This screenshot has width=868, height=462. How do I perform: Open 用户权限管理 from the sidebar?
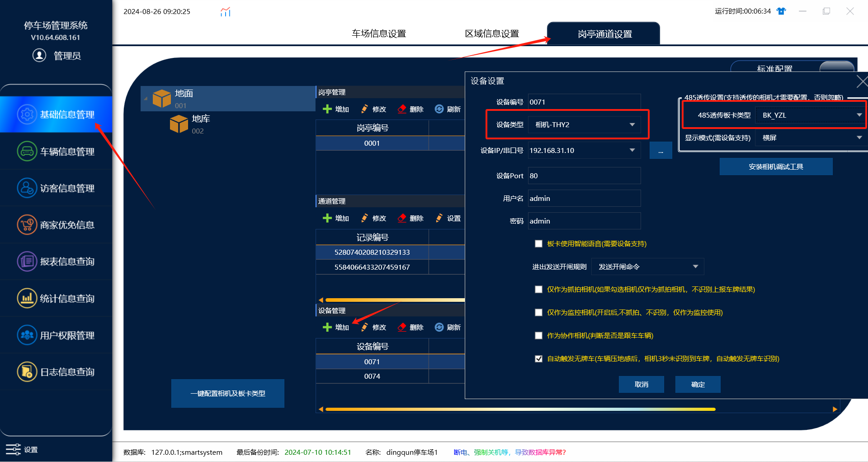(x=56, y=335)
